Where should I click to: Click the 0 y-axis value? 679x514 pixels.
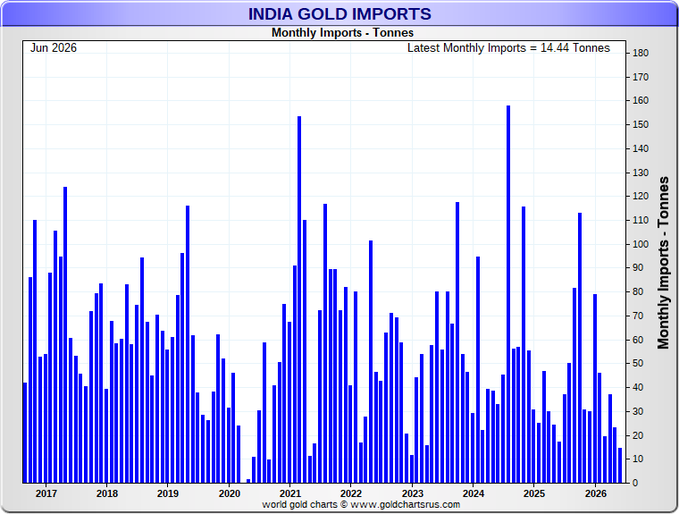coord(635,482)
